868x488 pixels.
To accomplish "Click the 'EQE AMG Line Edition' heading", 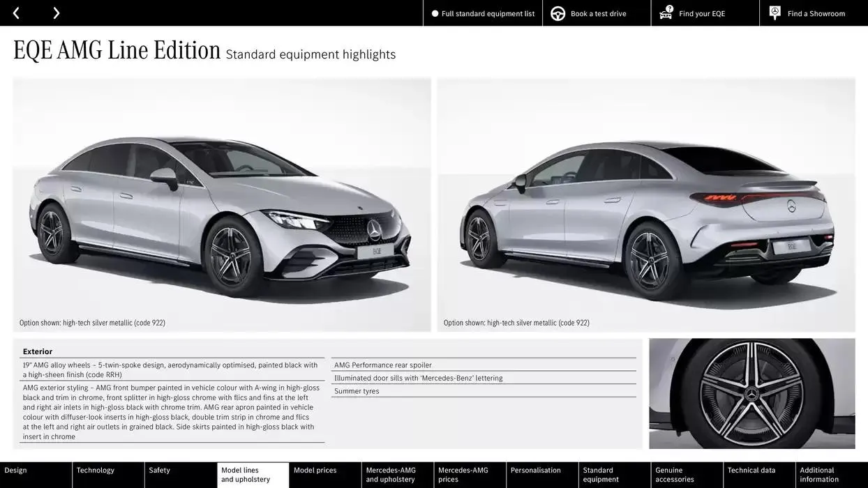I will point(117,50).
